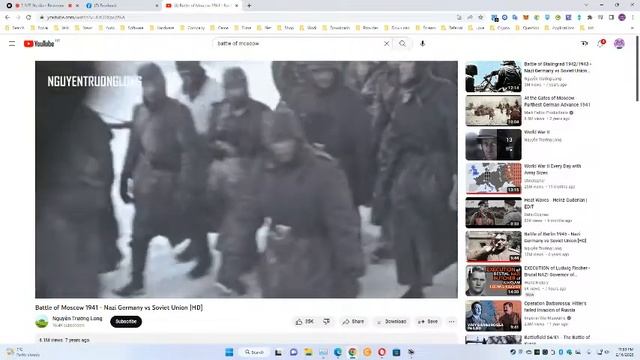Open a new browser tab with plus
This screenshot has width=640, height=360.
(x=249, y=5)
